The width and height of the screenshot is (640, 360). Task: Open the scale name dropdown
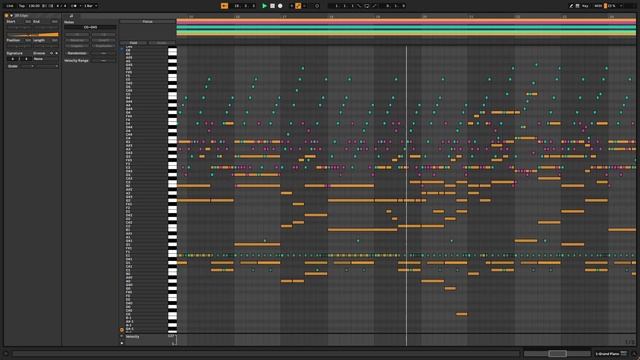point(47,66)
